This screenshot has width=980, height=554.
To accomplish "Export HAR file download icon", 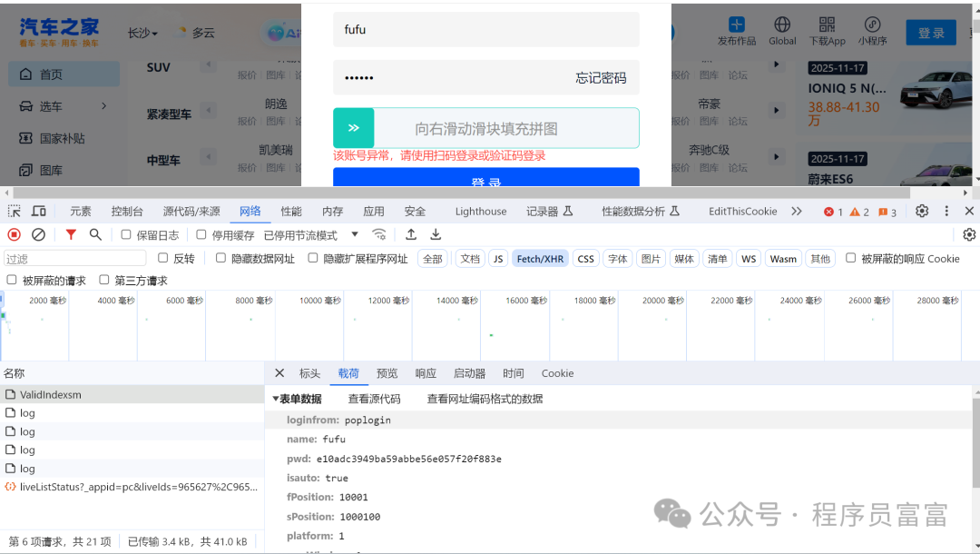I will [x=436, y=234].
